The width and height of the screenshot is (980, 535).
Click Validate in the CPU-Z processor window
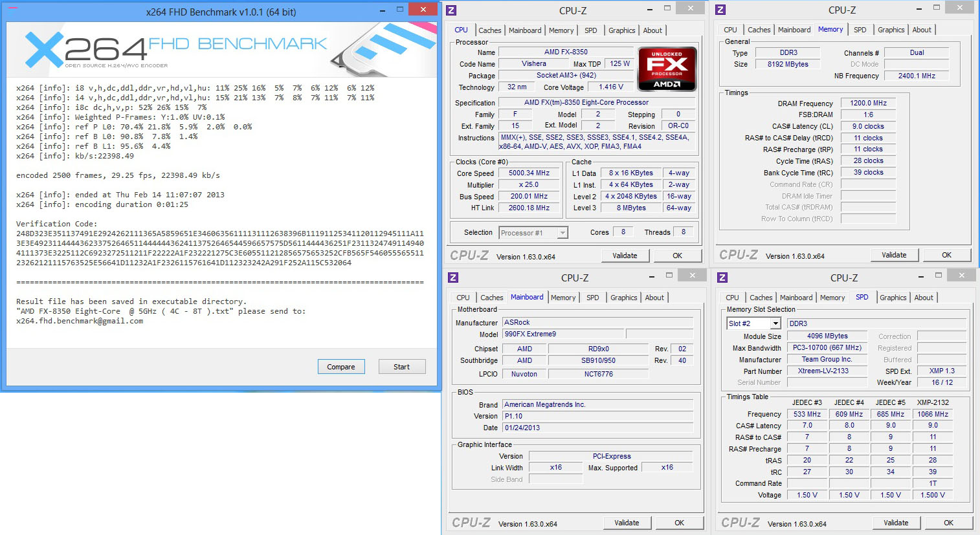pos(625,256)
